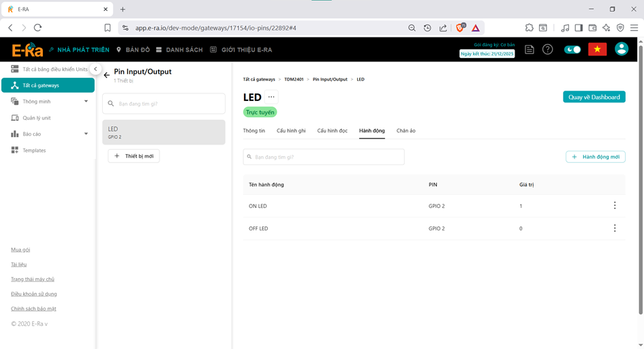Click the ellipsis button beside LED title
This screenshot has height=349, width=644.
coord(271,97)
